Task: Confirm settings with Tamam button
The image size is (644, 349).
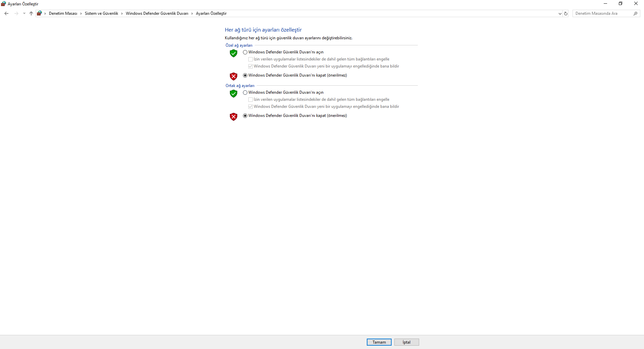Action: 379,342
